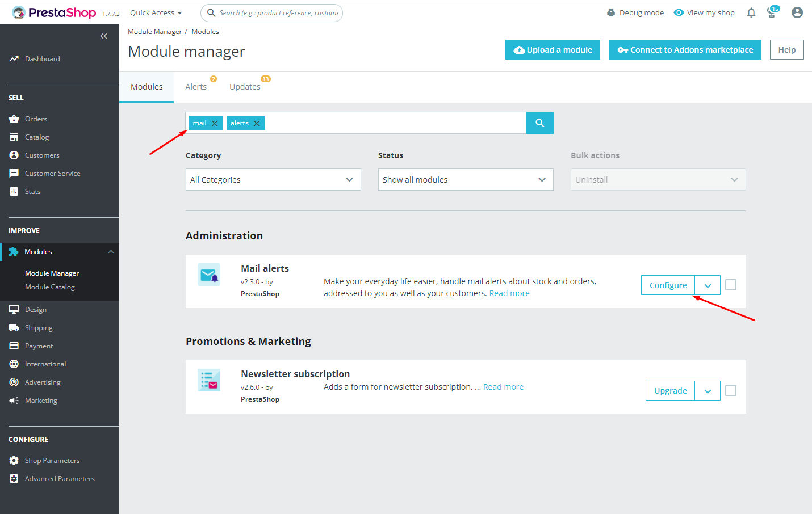The width and height of the screenshot is (812, 514).
Task: Click the Marketing megaphone icon
Action: coord(14,401)
